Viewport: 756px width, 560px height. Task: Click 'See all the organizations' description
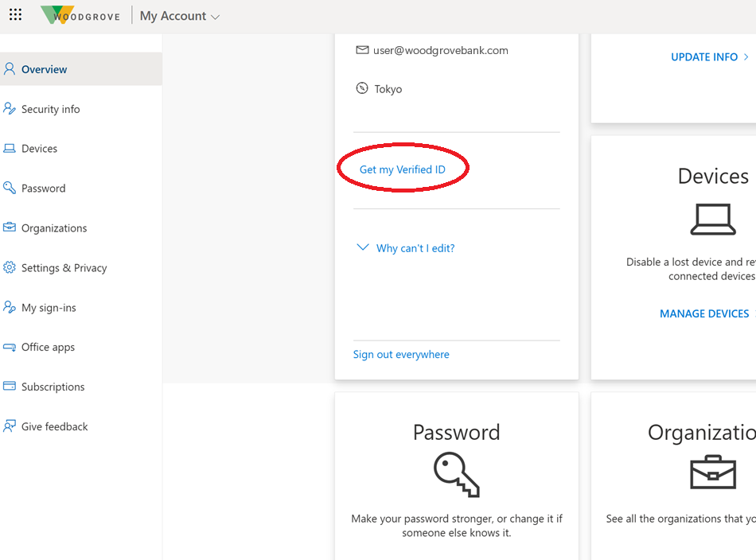point(680,519)
